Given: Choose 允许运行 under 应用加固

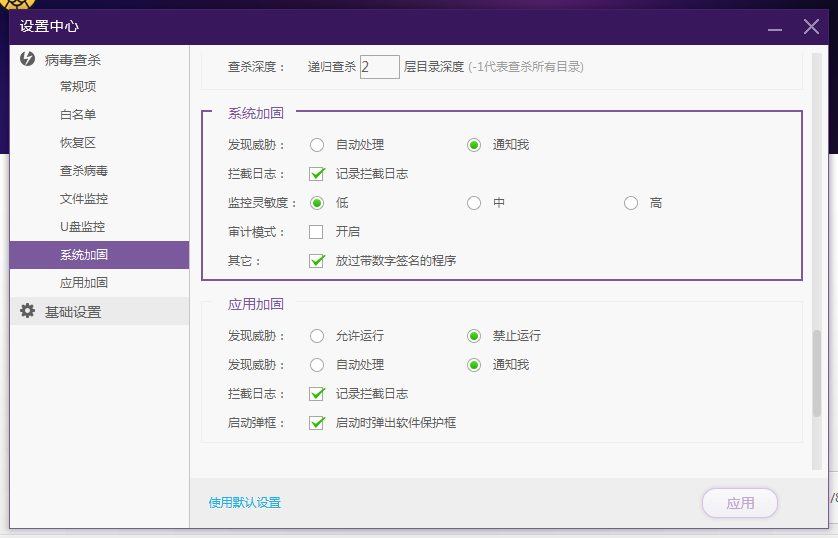Looking at the screenshot, I should pyautogui.click(x=316, y=336).
